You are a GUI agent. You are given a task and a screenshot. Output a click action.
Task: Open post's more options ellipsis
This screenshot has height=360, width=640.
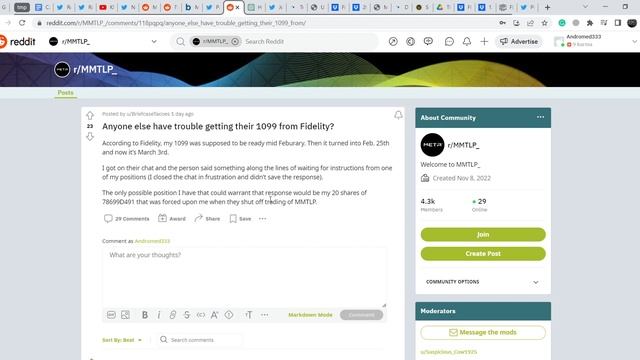coord(262,219)
